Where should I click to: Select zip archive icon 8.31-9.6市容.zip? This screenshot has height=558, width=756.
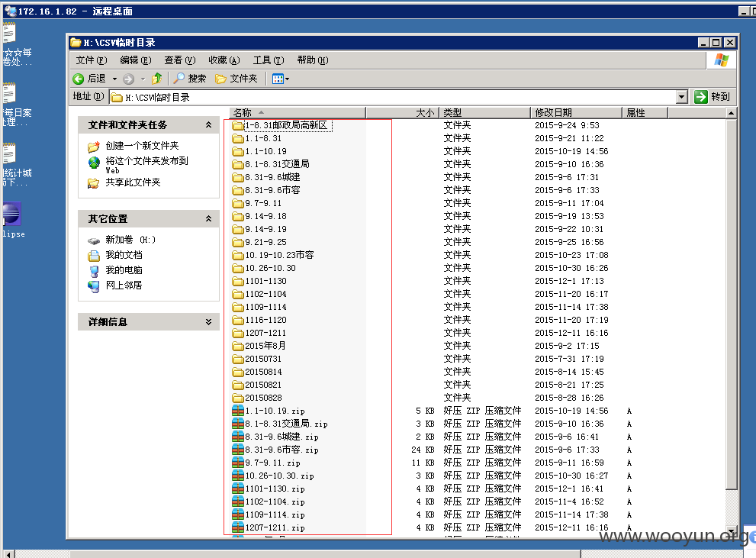[x=238, y=450]
